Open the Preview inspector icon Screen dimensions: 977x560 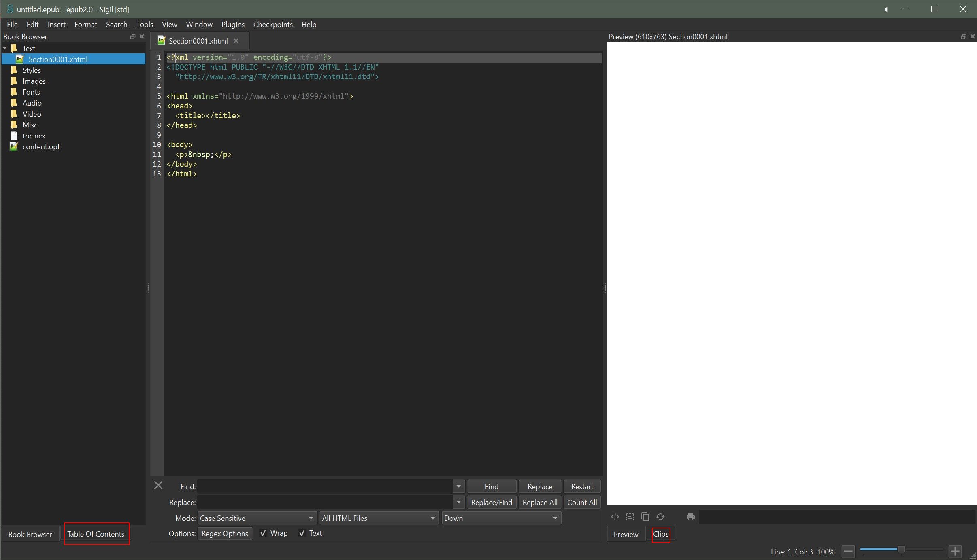(x=615, y=517)
